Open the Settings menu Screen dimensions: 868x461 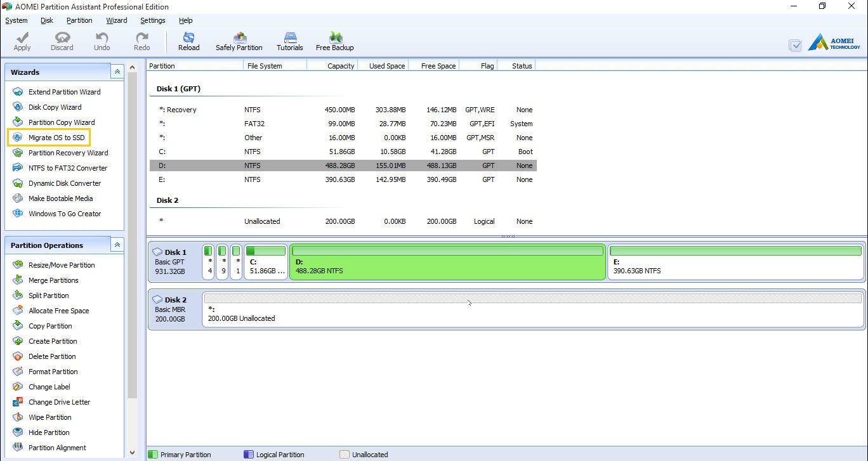click(x=152, y=20)
